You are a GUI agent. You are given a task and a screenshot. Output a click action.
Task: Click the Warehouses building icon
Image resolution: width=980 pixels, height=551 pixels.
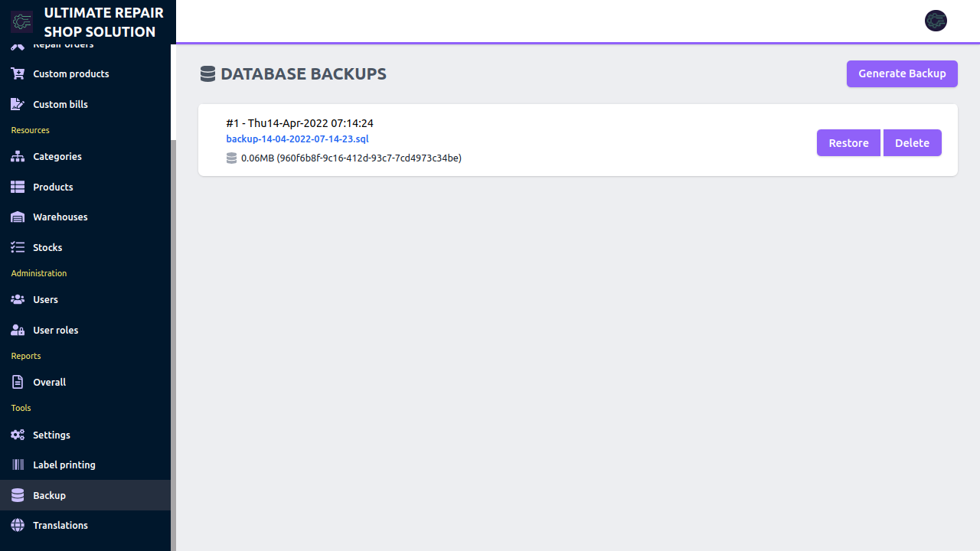coord(18,217)
